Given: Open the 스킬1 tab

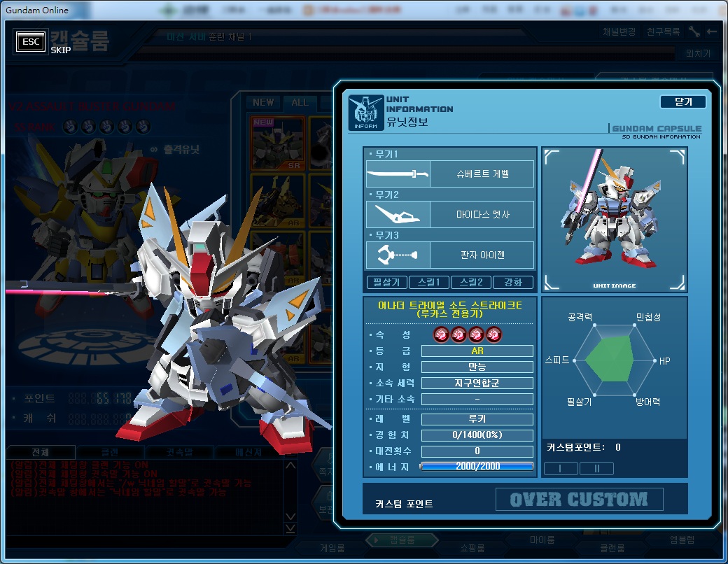Looking at the screenshot, I should point(428,282).
